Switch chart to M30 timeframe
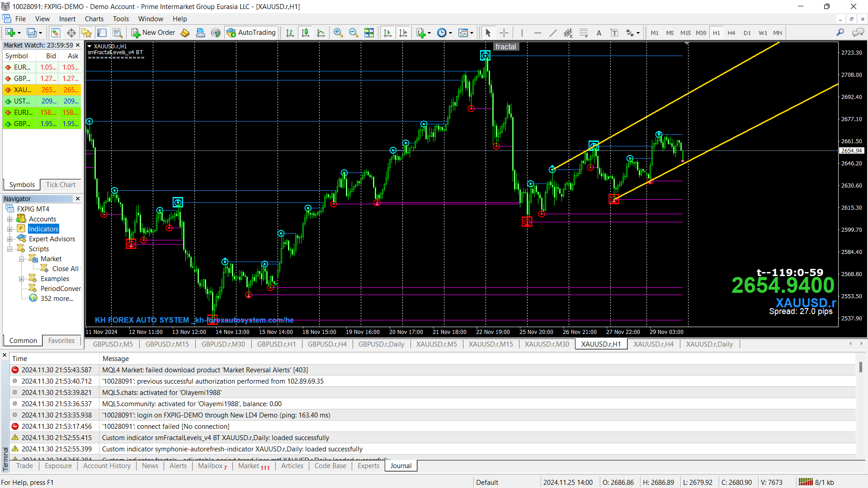This screenshot has width=868, height=488. [x=701, y=33]
